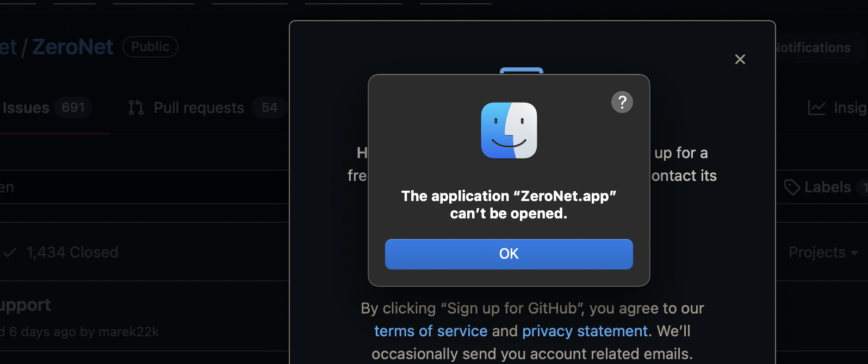Screen dimensions: 868x364
Task: Click the checkmark icon beside Closed issues
Action: point(9,252)
